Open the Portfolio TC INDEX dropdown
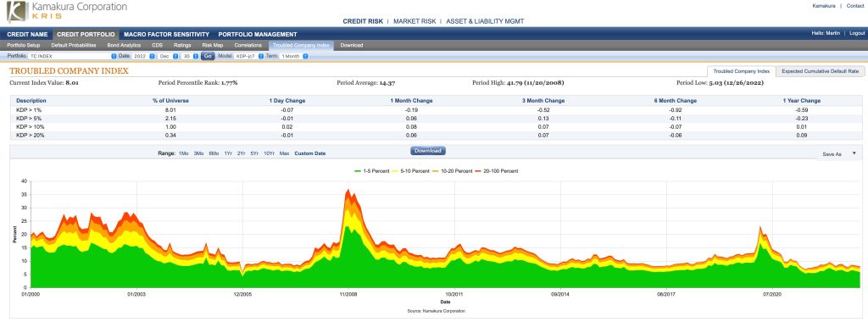 73,57
